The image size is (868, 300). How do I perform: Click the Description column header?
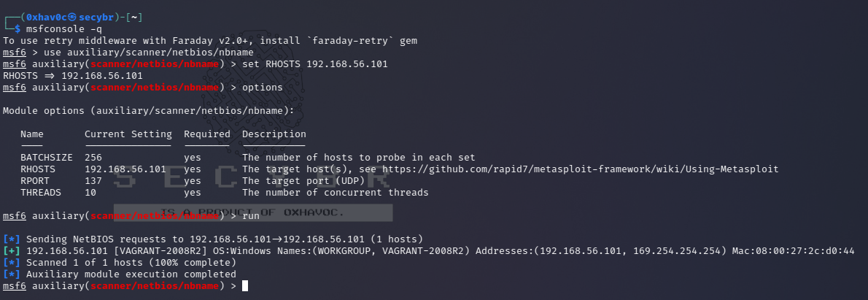pyautogui.click(x=274, y=134)
